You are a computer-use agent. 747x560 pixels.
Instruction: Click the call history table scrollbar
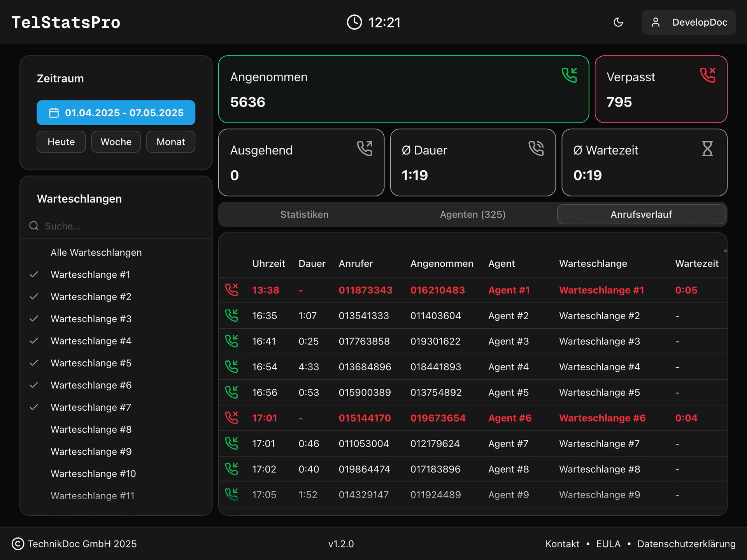[725, 251]
